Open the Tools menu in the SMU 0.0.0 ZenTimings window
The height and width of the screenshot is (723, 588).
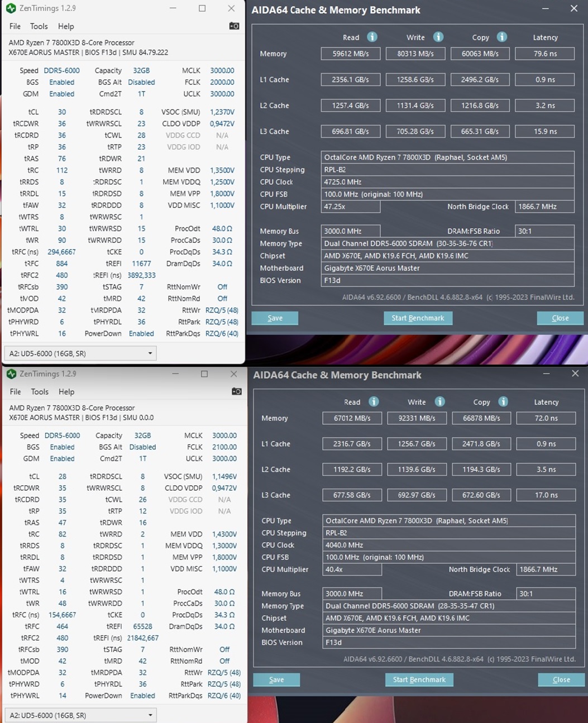40,391
